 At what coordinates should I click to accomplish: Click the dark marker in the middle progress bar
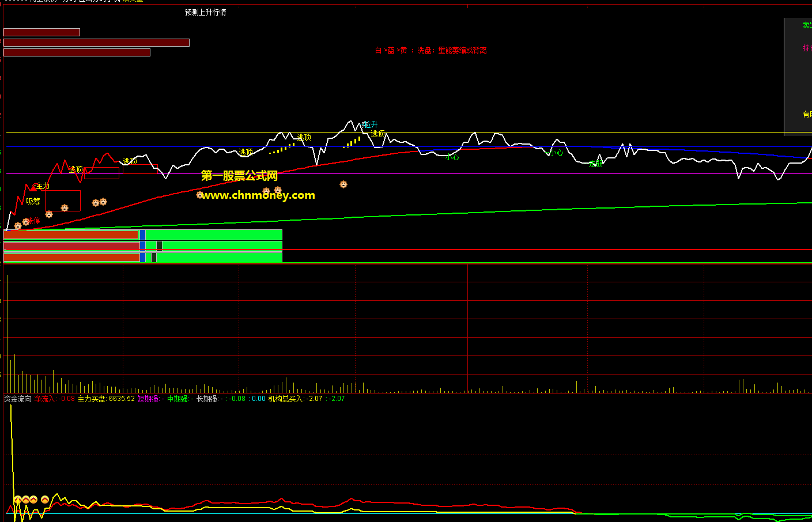coord(159,246)
